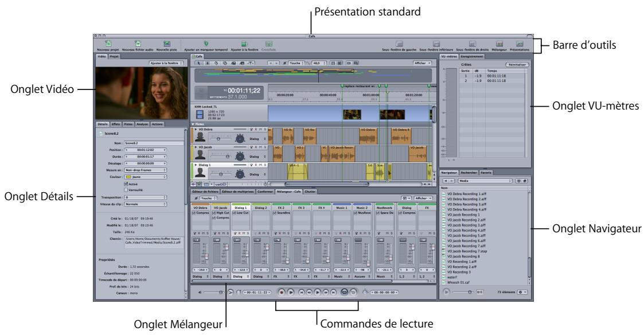Click the Crossfade toolbar icon
The height and width of the screenshot is (335, 644).
coord(268,44)
